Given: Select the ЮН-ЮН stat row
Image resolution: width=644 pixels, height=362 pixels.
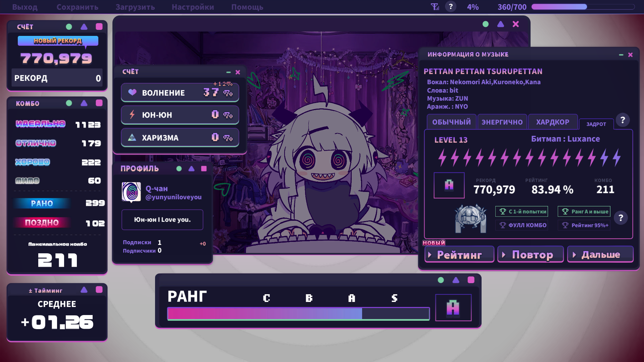Looking at the screenshot, I should (180, 115).
